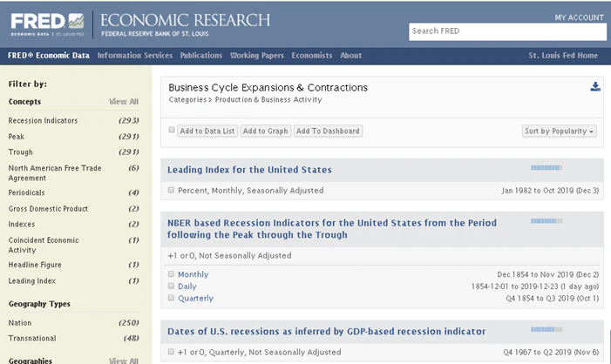Screen dimensions: 611x364
Task: Open About menu item
Action: pos(350,55)
